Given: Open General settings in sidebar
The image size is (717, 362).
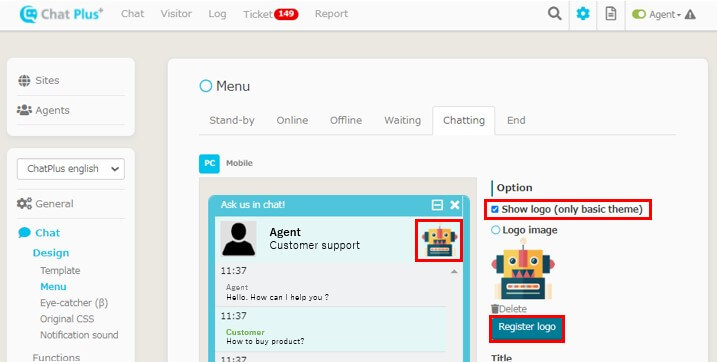Looking at the screenshot, I should coord(45,203).
